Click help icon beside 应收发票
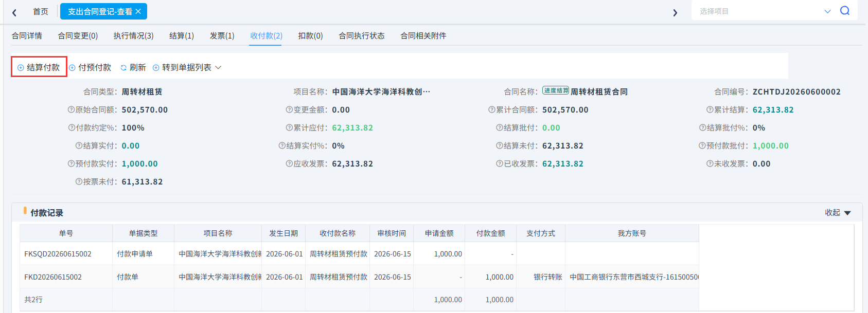 point(289,164)
